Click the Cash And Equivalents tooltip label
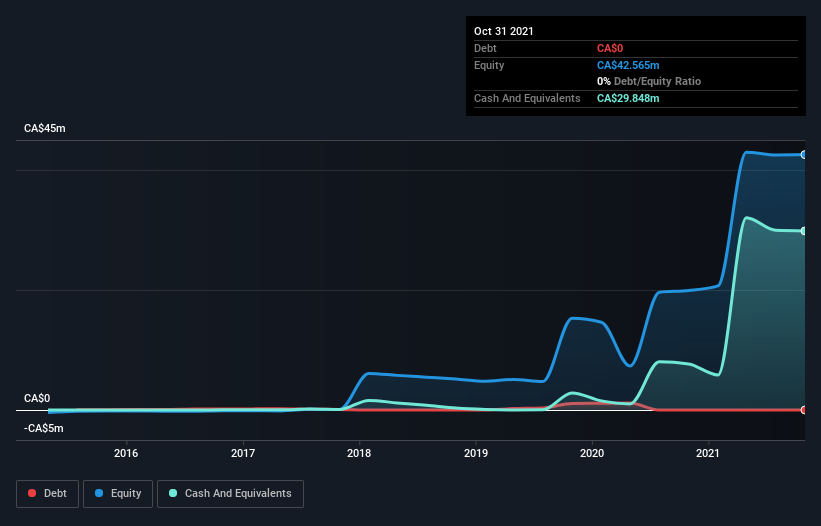The height and width of the screenshot is (526, 821). (x=527, y=98)
